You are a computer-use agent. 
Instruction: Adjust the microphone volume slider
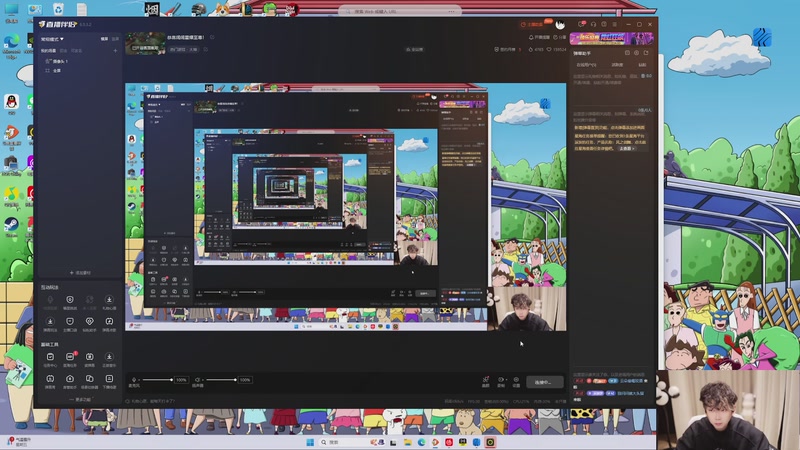(x=157, y=380)
